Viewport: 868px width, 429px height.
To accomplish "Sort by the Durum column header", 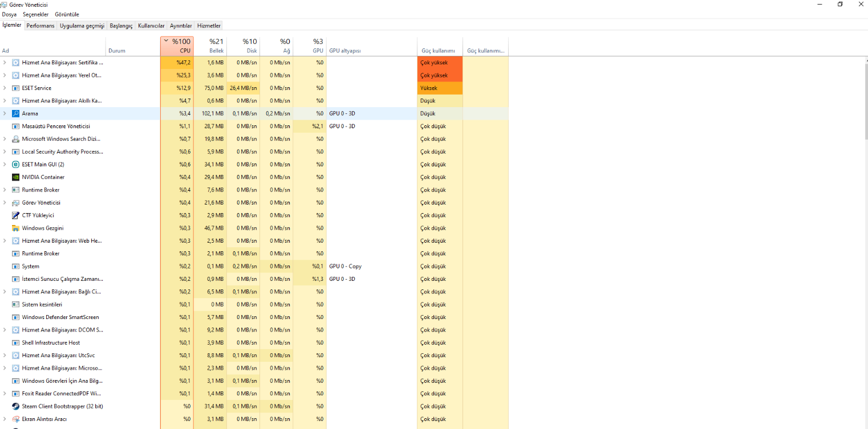I will coord(133,46).
